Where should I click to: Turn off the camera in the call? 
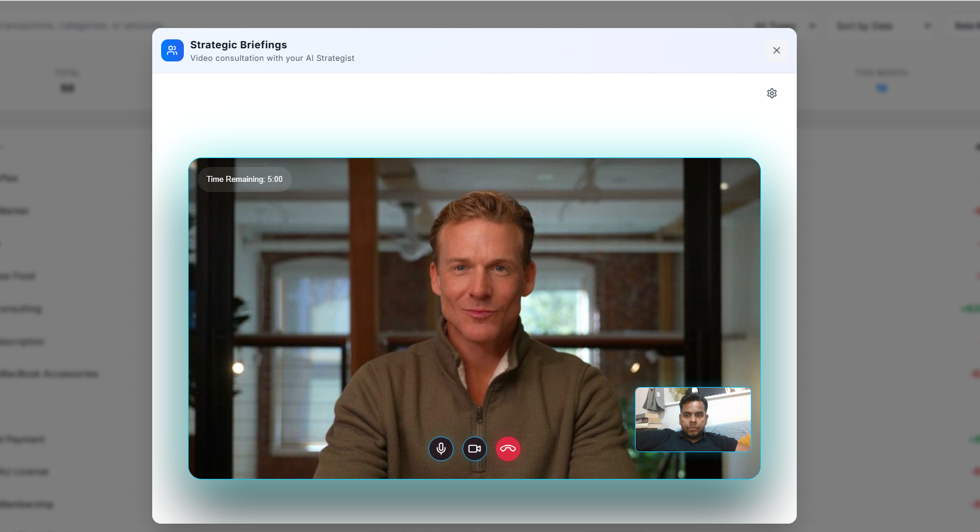[x=474, y=449]
